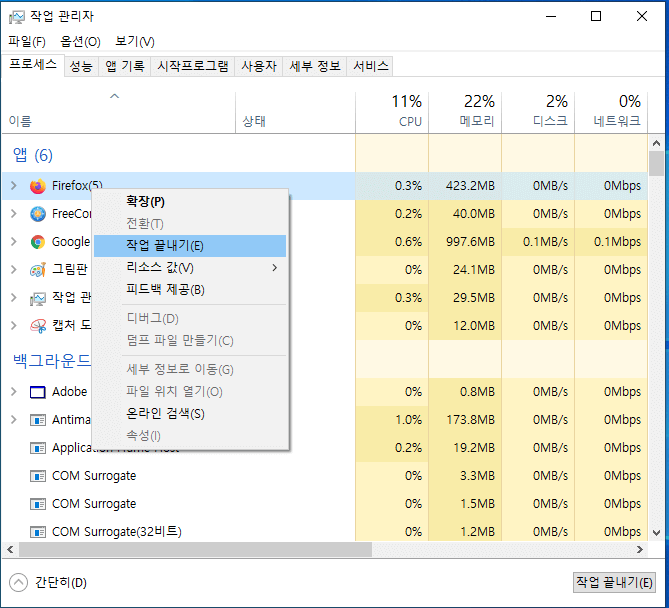Click the 423.2MB memory cell for Firefox
Image resolution: width=669 pixels, height=608 pixels.
[x=465, y=186]
